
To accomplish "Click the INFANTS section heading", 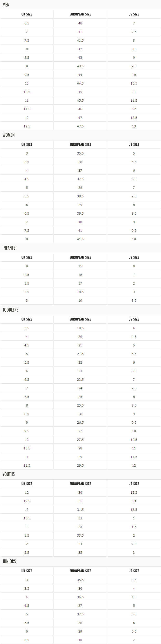I will (x=9, y=248).
